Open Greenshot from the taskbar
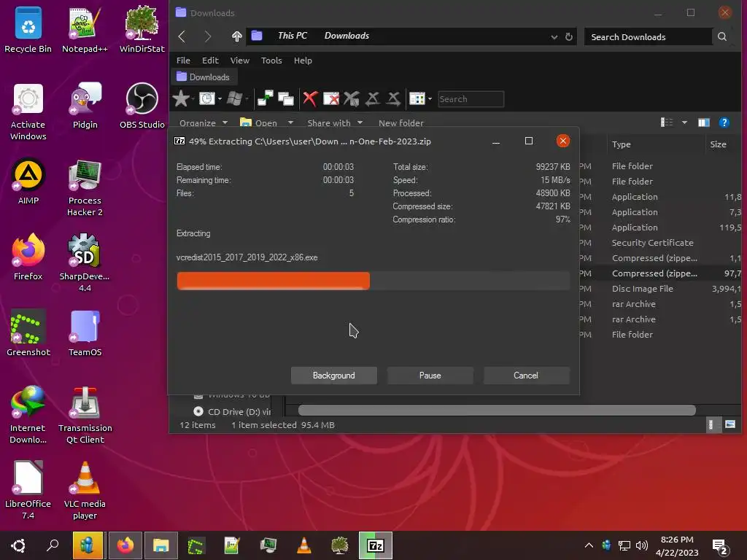This screenshot has height=560, width=747. [196, 545]
